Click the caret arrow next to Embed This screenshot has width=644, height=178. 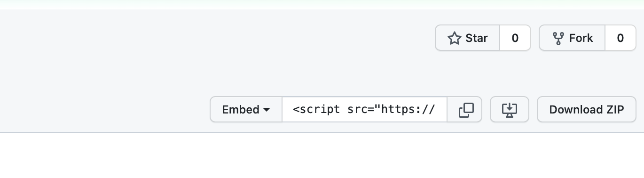tap(267, 110)
